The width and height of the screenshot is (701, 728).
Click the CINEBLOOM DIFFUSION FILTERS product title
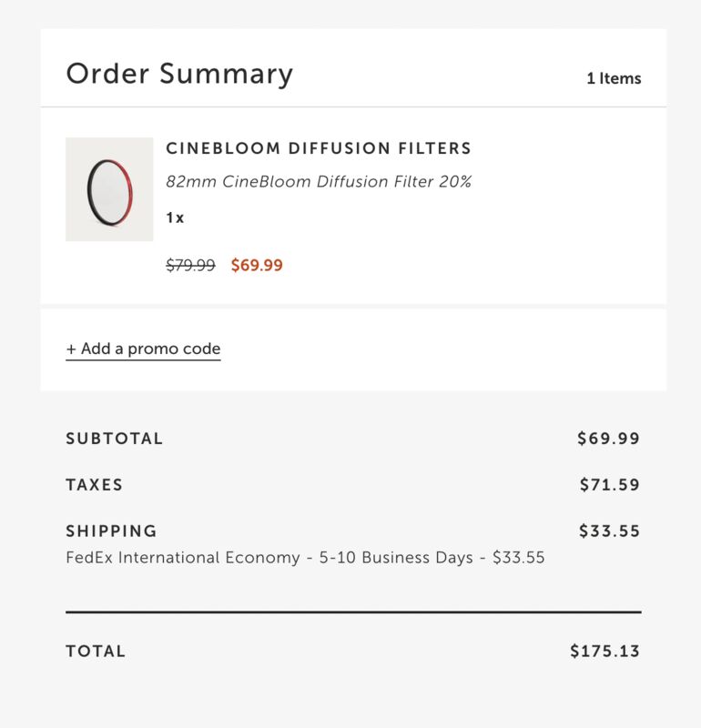(x=319, y=148)
